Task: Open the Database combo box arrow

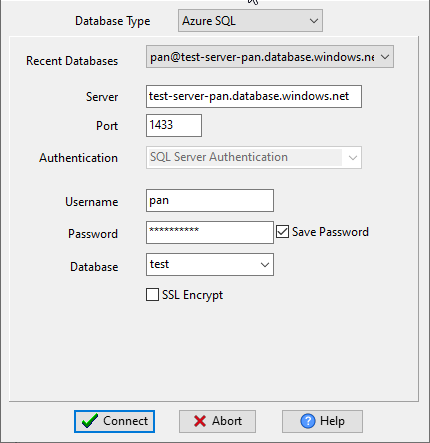Action: (265, 265)
